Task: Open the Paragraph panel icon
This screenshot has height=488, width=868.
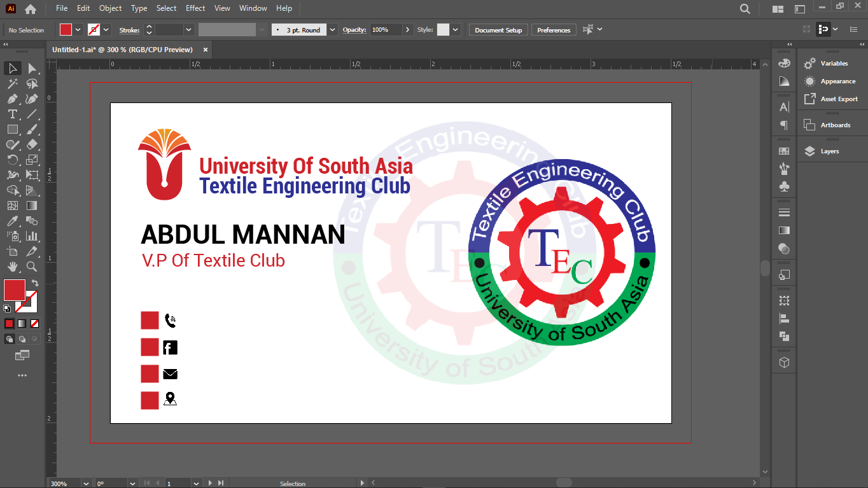Action: click(784, 125)
